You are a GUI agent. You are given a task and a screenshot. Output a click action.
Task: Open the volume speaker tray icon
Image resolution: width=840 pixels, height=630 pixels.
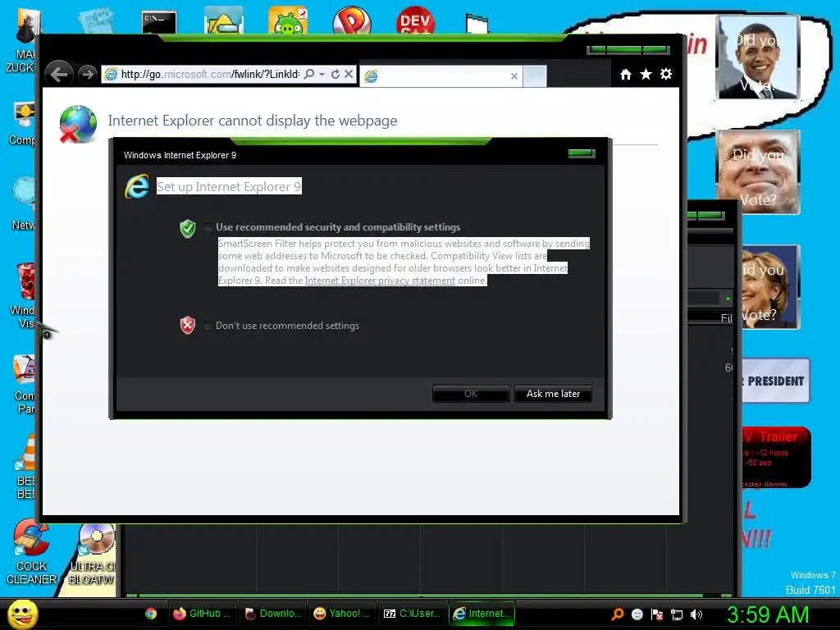point(696,614)
